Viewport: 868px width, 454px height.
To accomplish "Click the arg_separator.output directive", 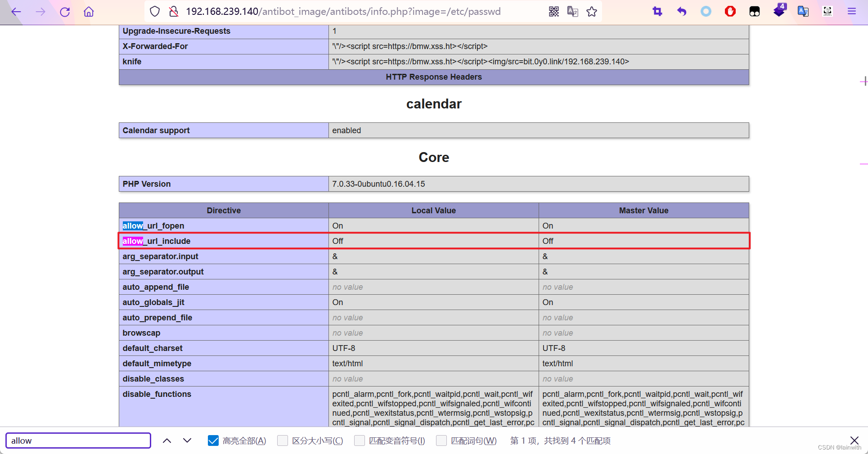I will pyautogui.click(x=163, y=272).
